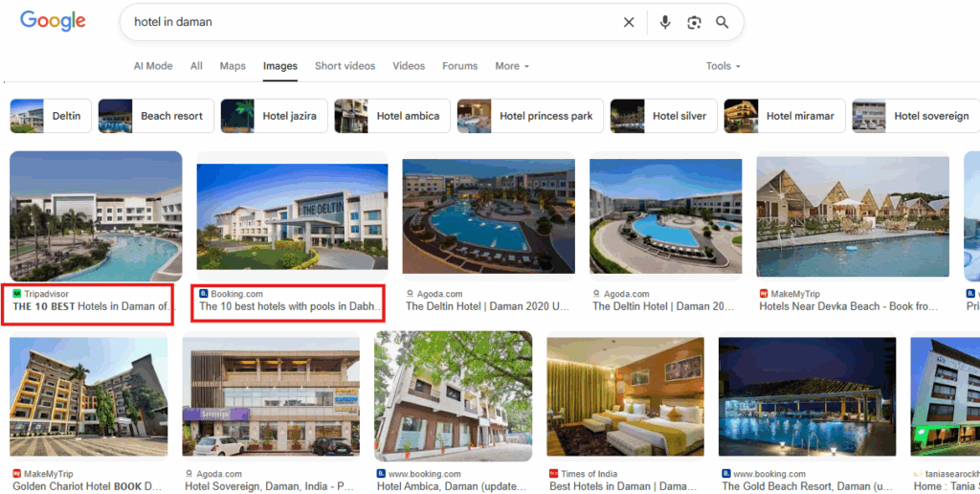Switch to the All results tab
980x494 pixels.
[x=196, y=66]
